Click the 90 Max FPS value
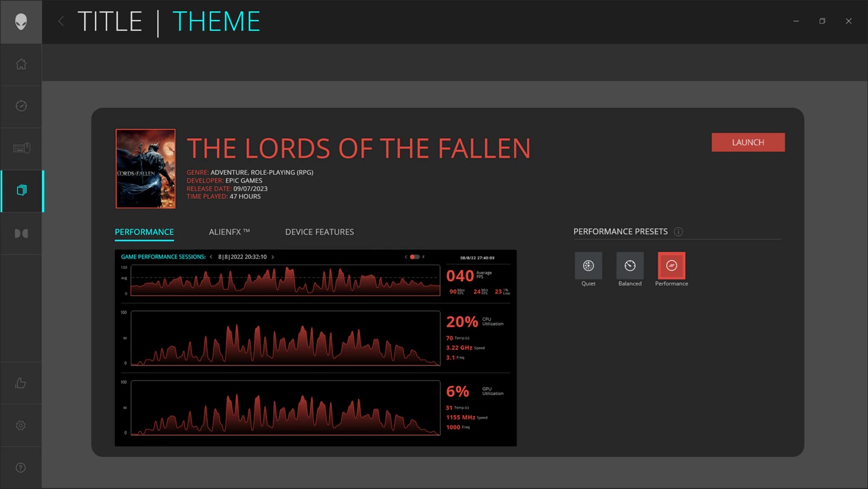868x489 pixels. tap(453, 291)
